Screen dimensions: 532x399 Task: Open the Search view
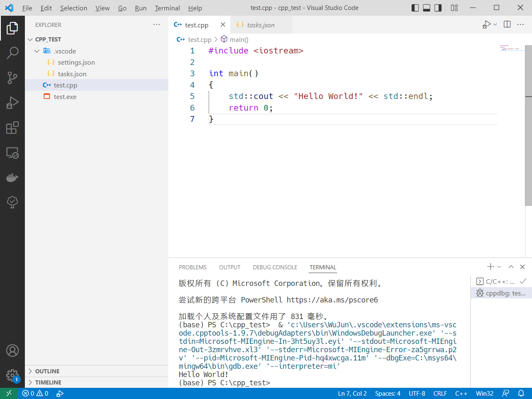tap(12, 53)
